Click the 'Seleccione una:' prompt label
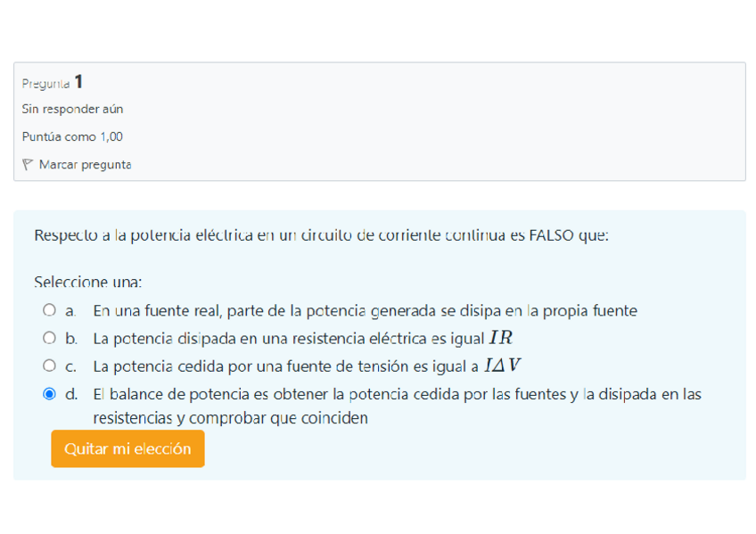Screen dimensions: 756x534 pos(87,282)
